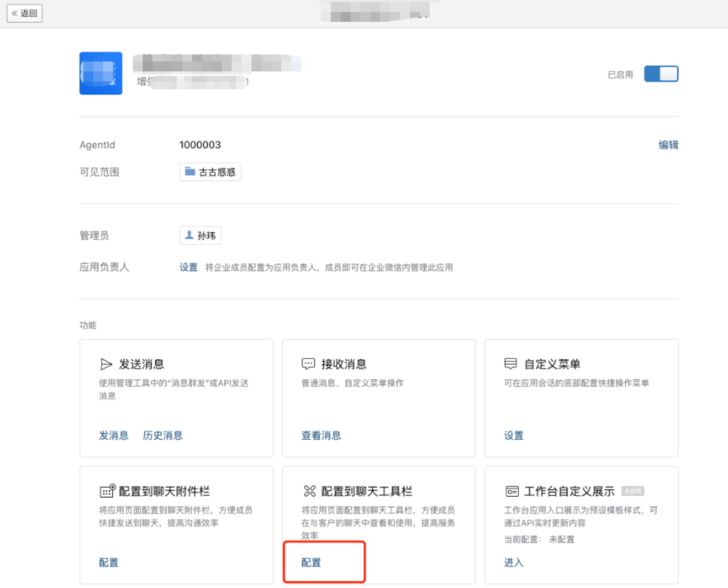This screenshot has width=728, height=588.
Task: Click the 可见范围 label
Action: pos(99,172)
